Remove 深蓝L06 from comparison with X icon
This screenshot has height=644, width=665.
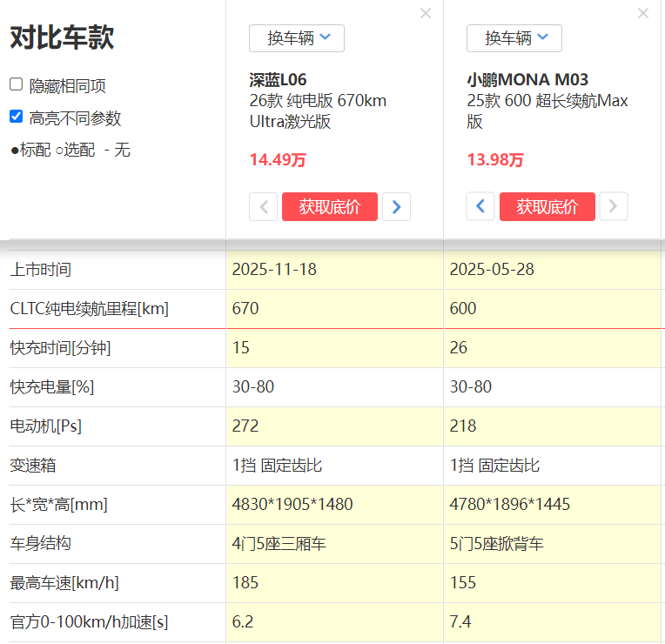pos(426,13)
